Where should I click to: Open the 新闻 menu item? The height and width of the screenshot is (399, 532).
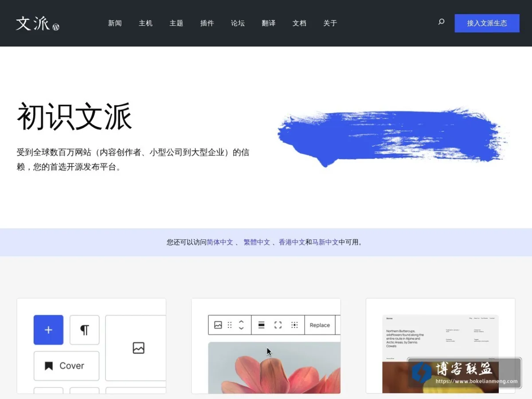click(115, 23)
